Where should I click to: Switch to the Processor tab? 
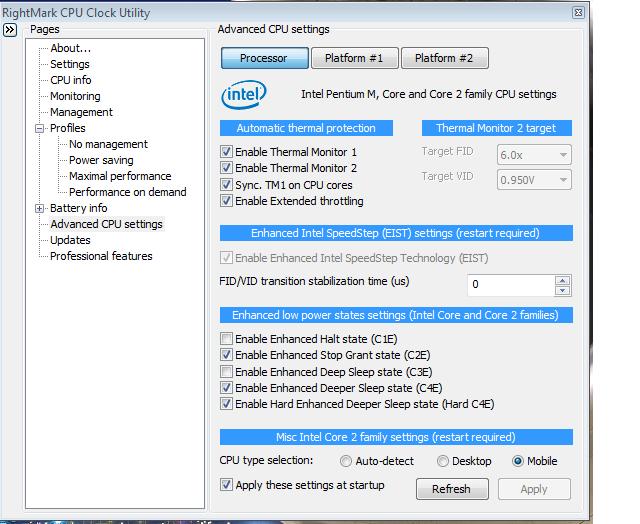[264, 58]
